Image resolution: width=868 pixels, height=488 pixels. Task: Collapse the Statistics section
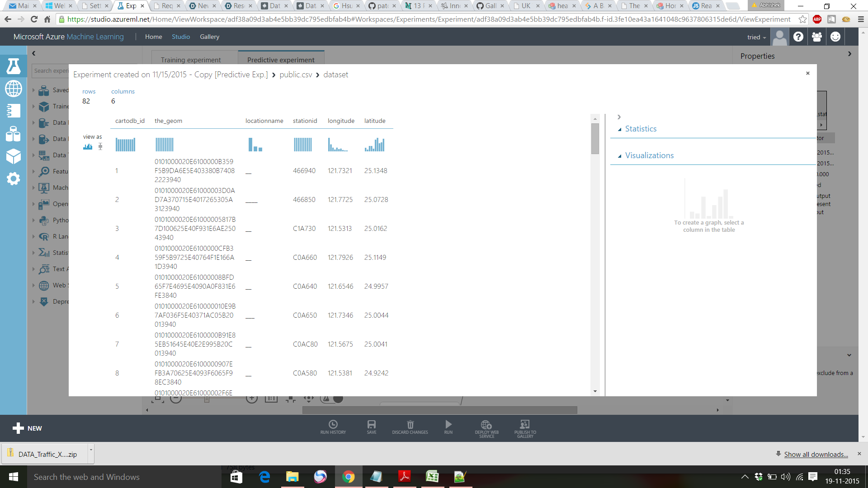(640, 129)
